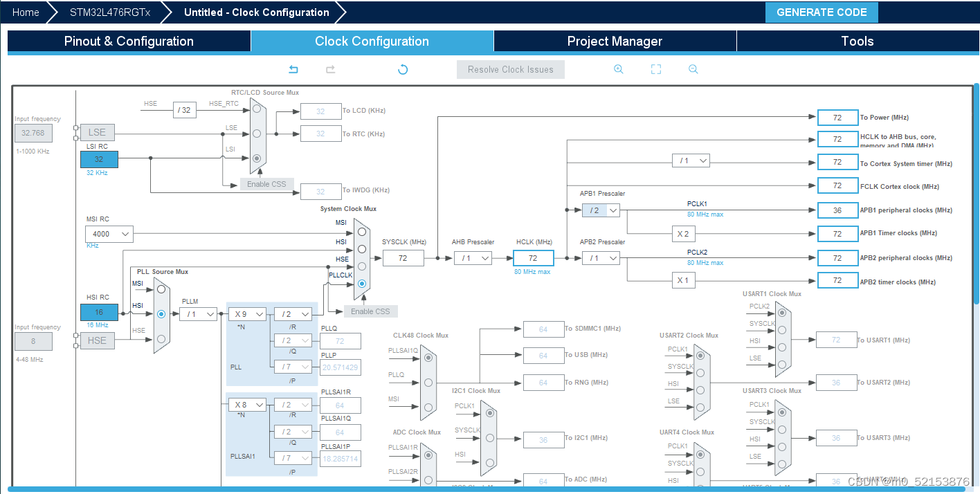This screenshot has height=494, width=980.
Task: Open the PLLSAI1 X 8 multiplier dropdown
Action: (248, 405)
